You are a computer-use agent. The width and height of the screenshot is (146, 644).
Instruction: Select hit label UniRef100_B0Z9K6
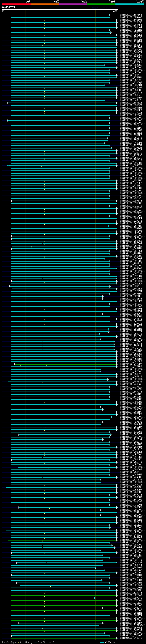point(131,289)
